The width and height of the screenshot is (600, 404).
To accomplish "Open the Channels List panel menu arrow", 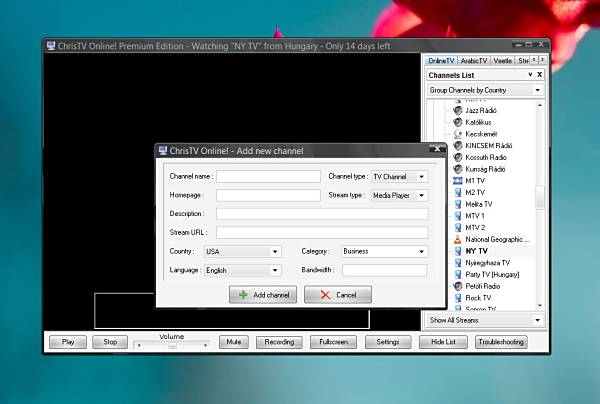I will tap(530, 75).
